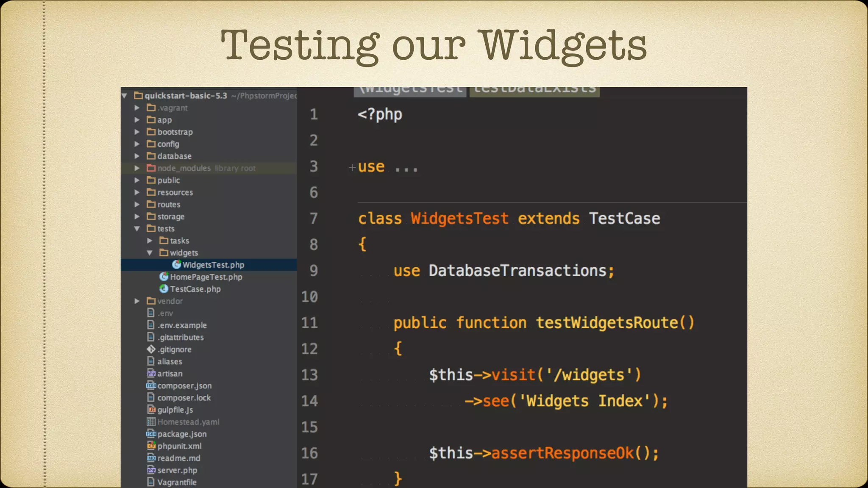Click line number 7 in the gutter
868x488 pixels.
point(314,219)
